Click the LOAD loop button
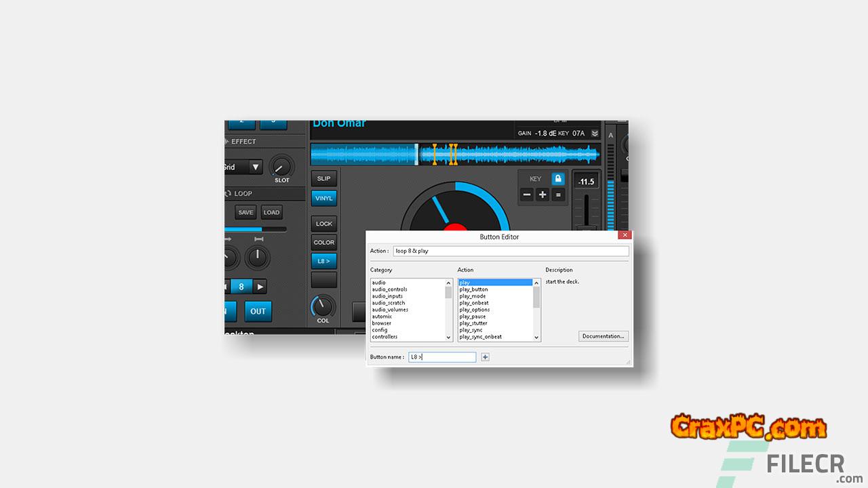 [x=271, y=212]
